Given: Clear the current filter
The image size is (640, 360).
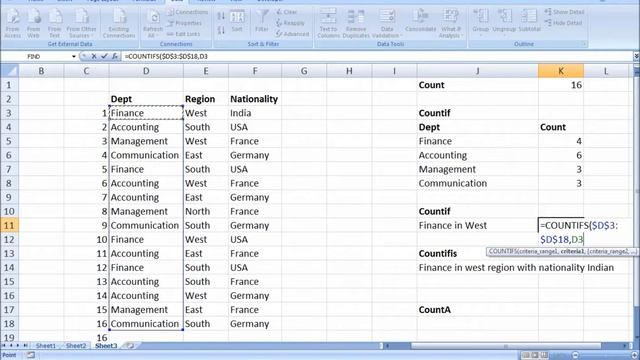Looking at the screenshot, I should tap(287, 12).
